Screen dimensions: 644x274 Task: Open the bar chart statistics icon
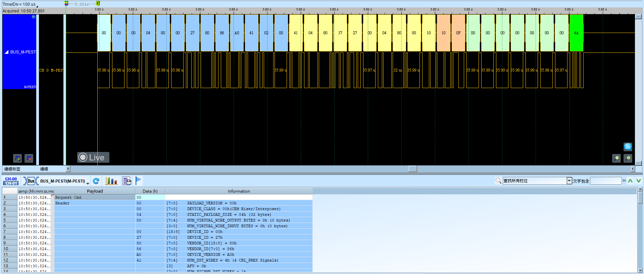pos(111,181)
